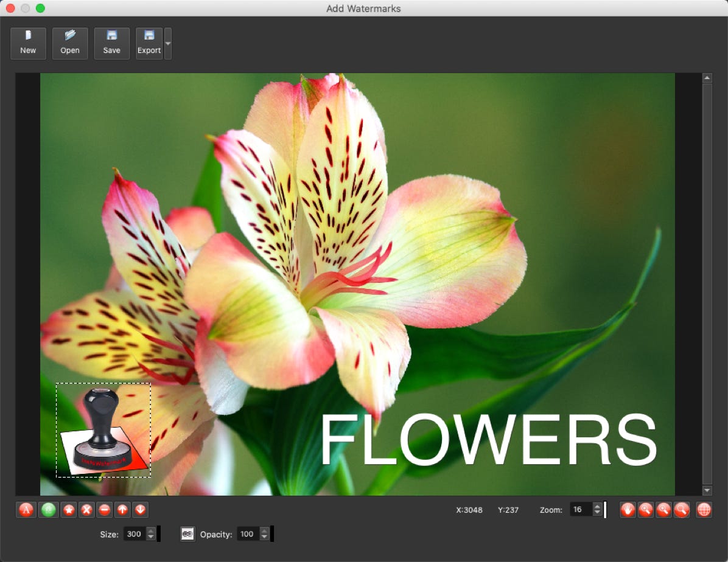Click the Size stepper arrows
This screenshot has width=728, height=562.
point(151,534)
